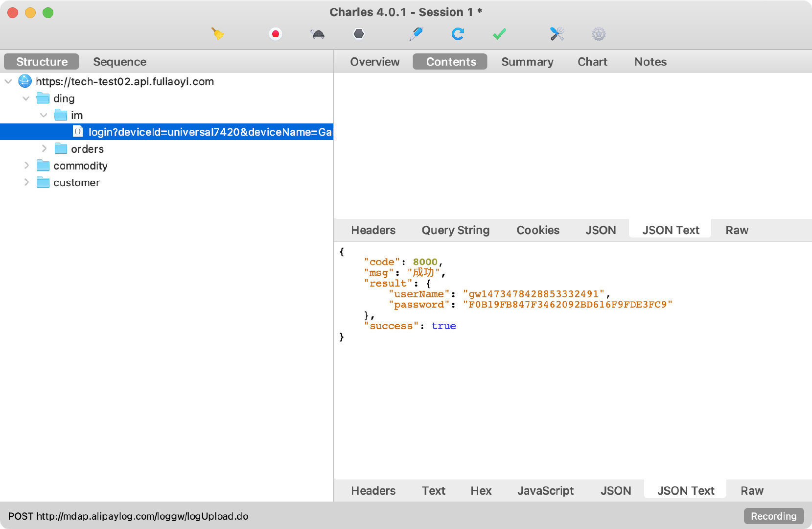The height and width of the screenshot is (529, 812).
Task: Expand the customer folder
Action: click(x=26, y=182)
